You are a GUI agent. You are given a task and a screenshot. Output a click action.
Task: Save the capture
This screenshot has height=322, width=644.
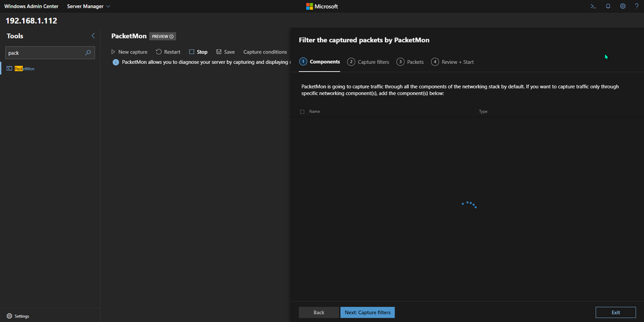pos(226,52)
